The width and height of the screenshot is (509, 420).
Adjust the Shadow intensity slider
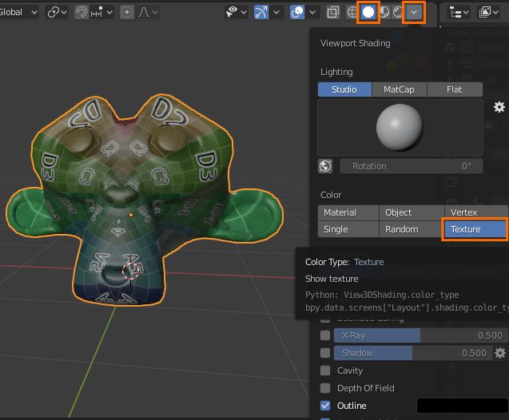412,353
